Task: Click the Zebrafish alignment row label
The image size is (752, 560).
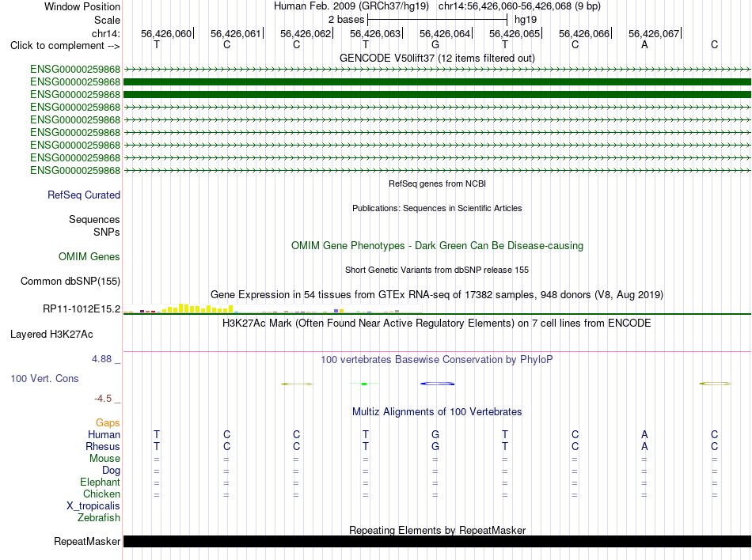Action: tap(99, 518)
